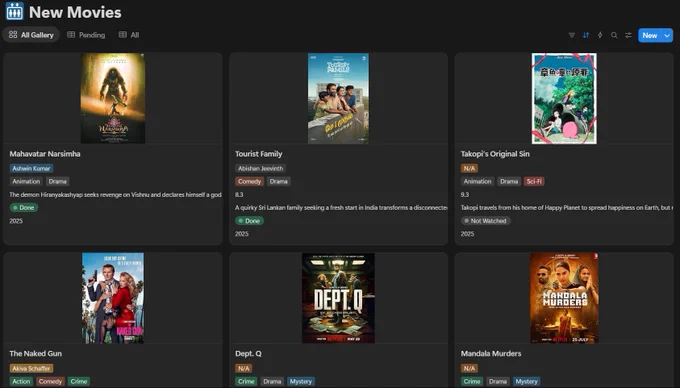The height and width of the screenshot is (388, 680).
Task: Expand the New button dropdown arrow
Action: (x=667, y=36)
